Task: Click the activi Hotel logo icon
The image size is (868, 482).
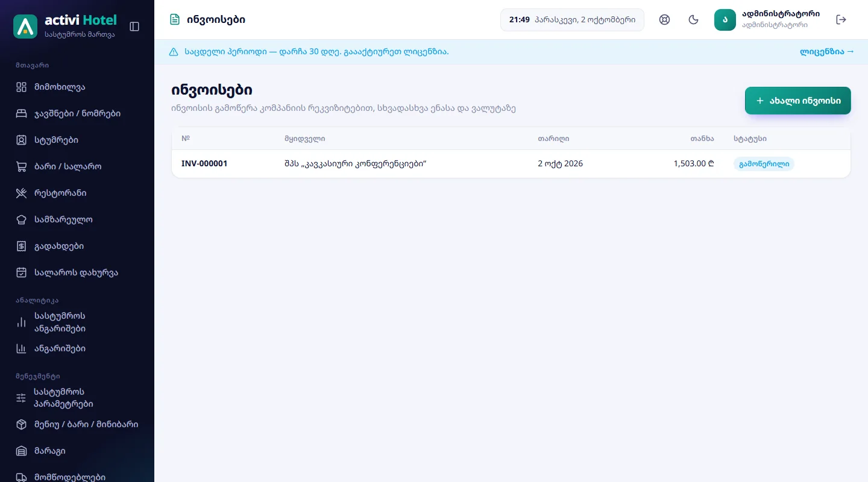Action: coord(25,27)
